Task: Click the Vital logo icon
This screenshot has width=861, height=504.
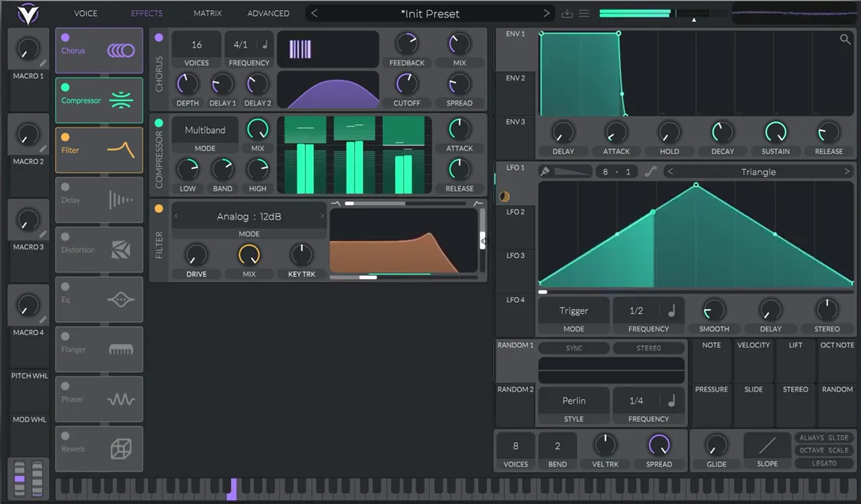Action: [28, 13]
